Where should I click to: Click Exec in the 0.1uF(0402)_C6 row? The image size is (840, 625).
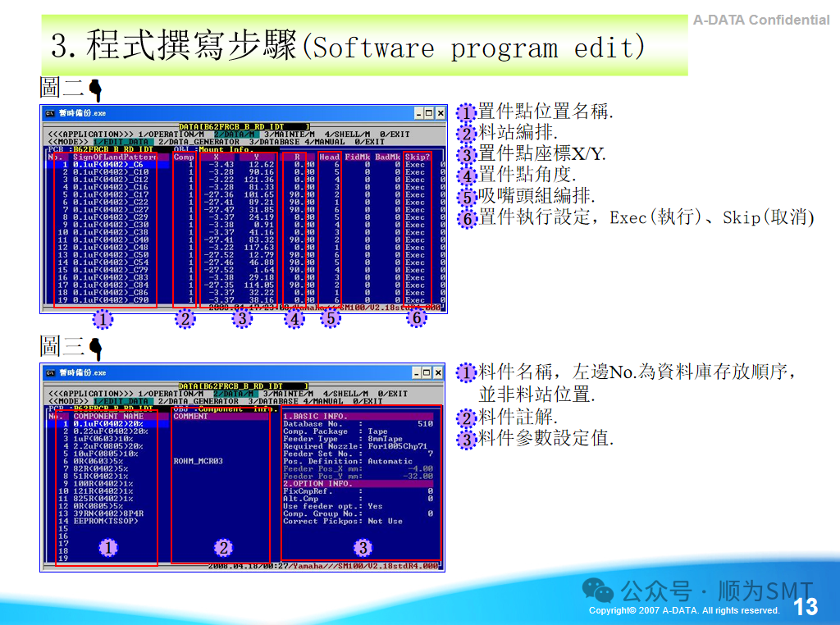[x=415, y=165]
